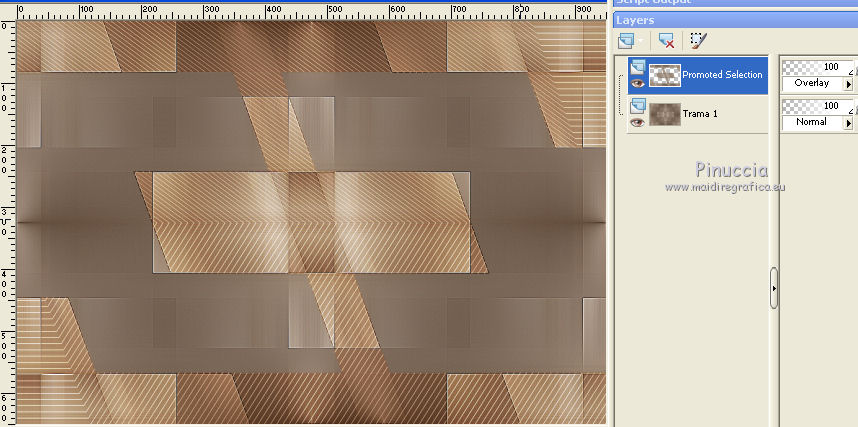Click the horizontal ruler at 500
The width and height of the screenshot is (858, 427).
pos(334,10)
